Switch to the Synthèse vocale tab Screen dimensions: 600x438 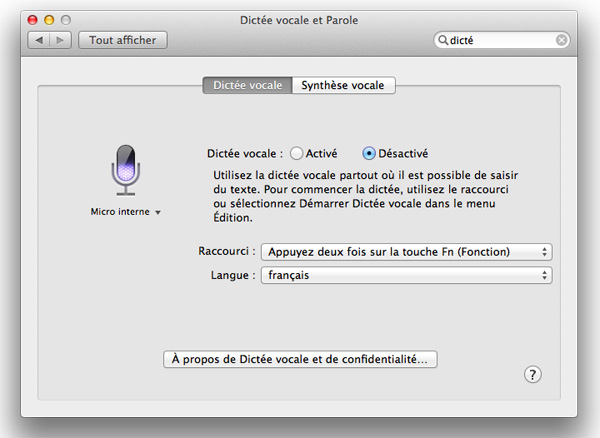(344, 86)
